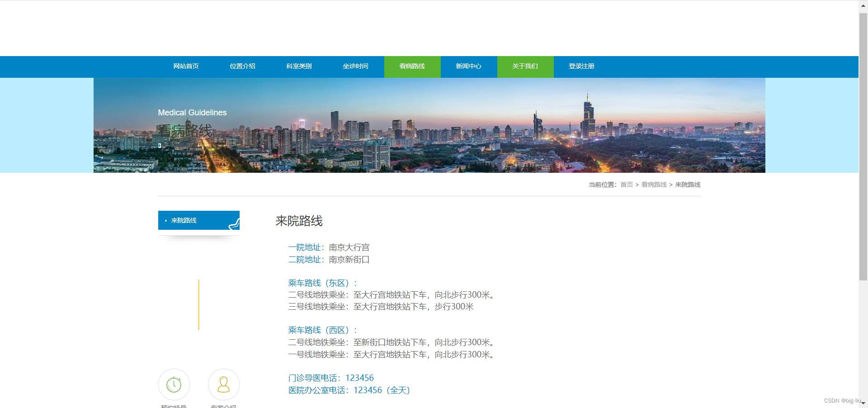Open 登录注册 in the navigation bar

(581, 66)
